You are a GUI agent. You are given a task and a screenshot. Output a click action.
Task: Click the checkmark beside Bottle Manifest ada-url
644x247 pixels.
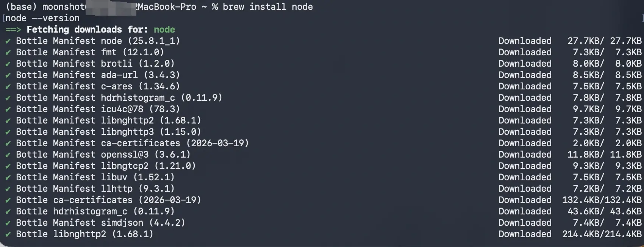8,75
